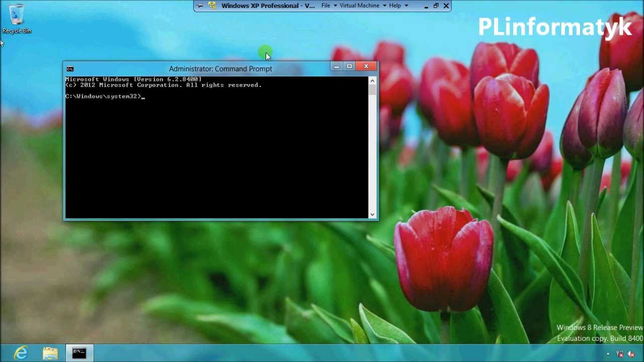Open File Explorer from the taskbar
This screenshot has height=362, width=644.
[x=50, y=353]
